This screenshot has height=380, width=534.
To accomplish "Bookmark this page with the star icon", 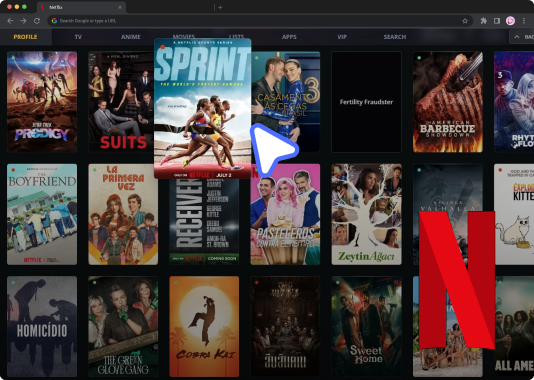I will [x=465, y=21].
